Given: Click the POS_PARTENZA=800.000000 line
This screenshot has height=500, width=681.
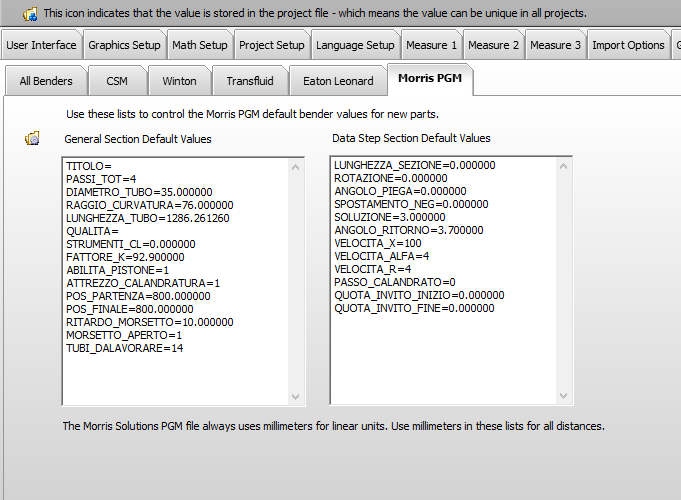Looking at the screenshot, I should coord(138,297).
